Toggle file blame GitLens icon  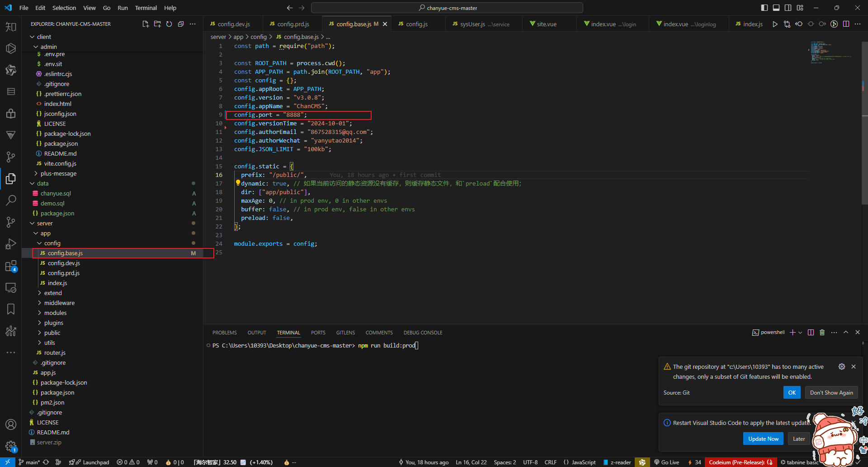(x=834, y=24)
